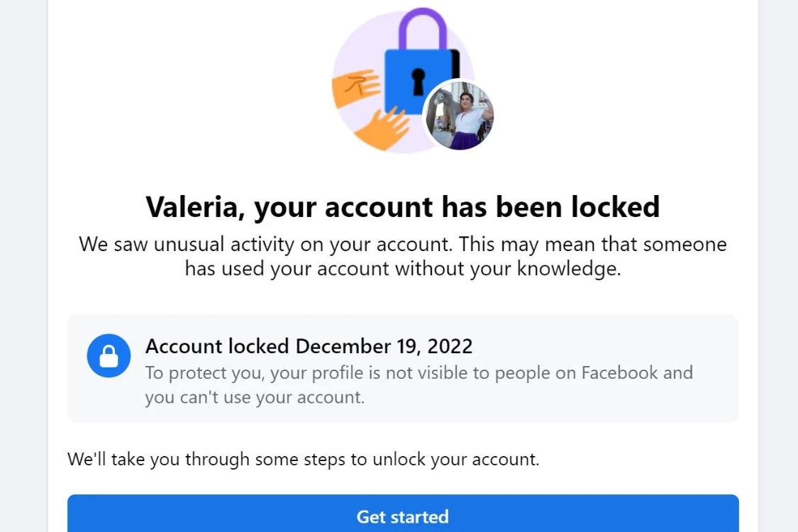
Task: Click the headline 'Valeria, your account has been locked'
Action: click(402, 206)
